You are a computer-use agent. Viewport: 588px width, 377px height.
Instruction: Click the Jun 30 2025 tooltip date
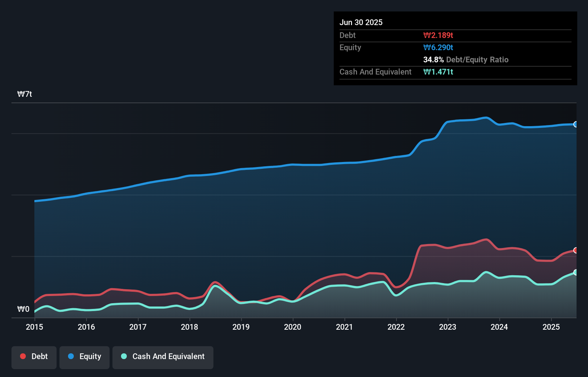pos(361,22)
